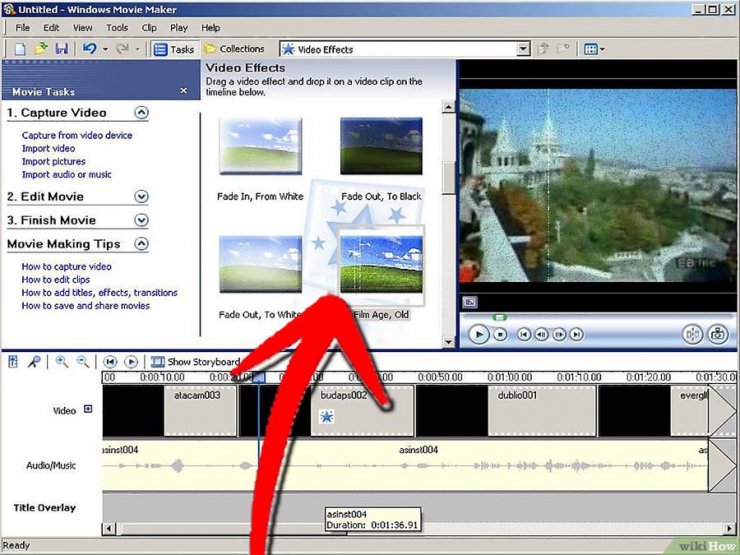Open How to add titles, effects, transitions

(x=99, y=293)
